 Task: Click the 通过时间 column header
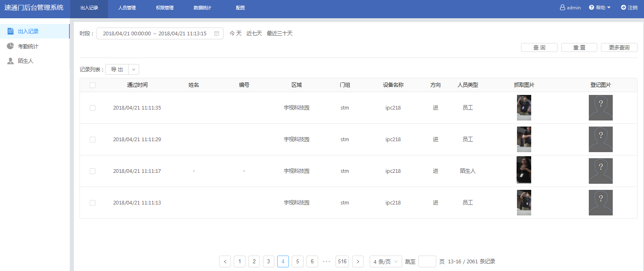click(137, 85)
